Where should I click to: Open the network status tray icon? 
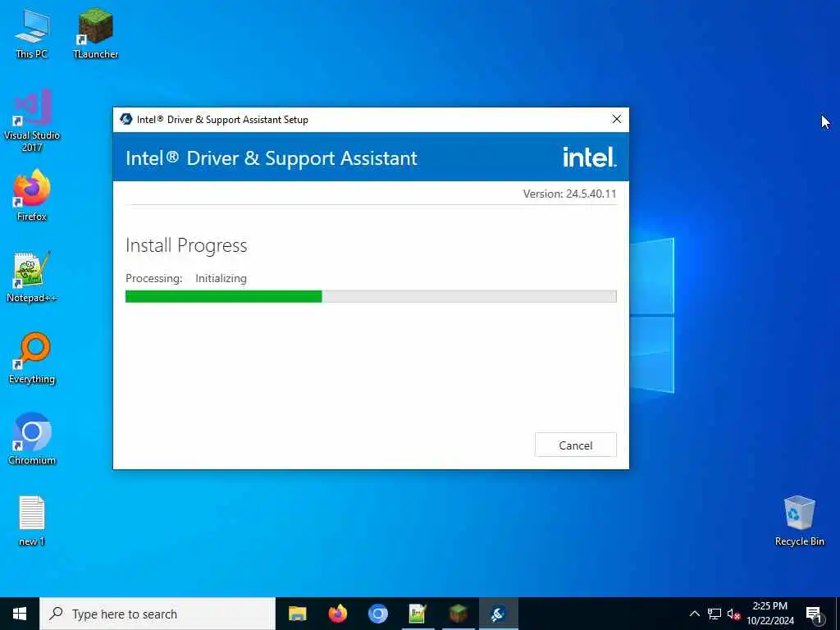714,614
